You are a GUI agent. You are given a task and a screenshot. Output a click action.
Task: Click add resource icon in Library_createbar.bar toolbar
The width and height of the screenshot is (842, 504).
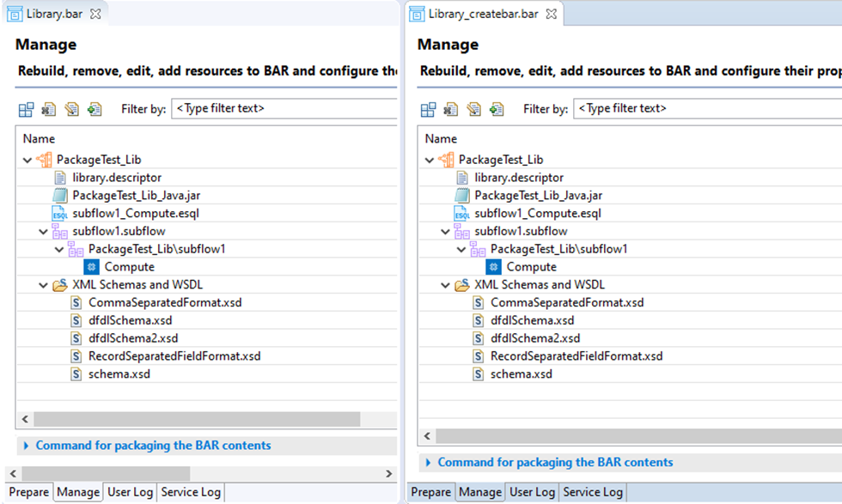click(x=497, y=110)
